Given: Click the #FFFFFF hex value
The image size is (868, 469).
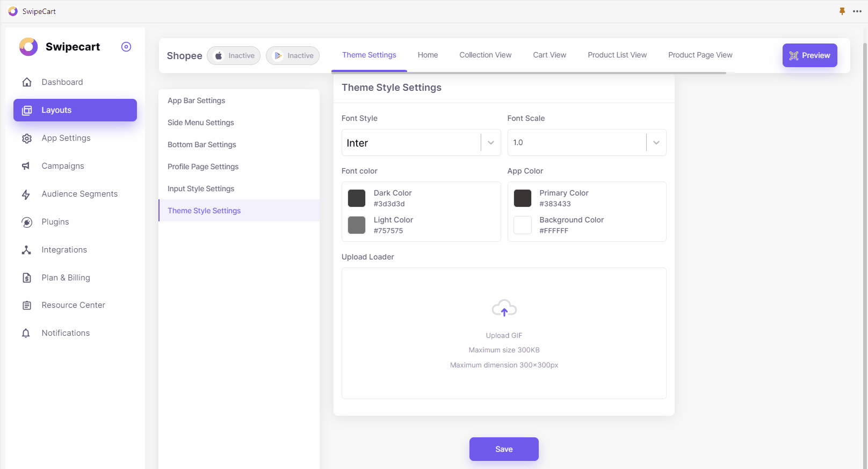Looking at the screenshot, I should [x=554, y=230].
